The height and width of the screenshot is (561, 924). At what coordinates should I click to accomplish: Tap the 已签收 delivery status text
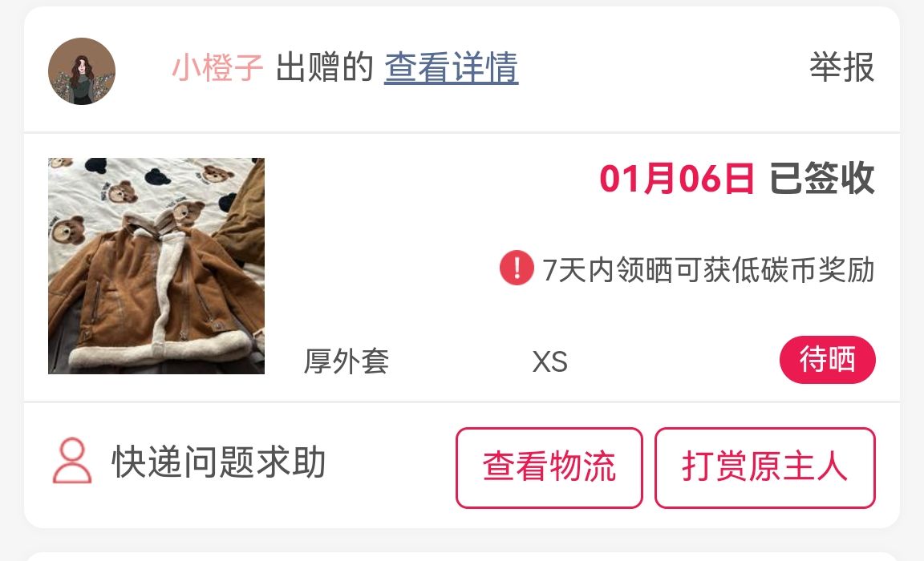point(822,179)
